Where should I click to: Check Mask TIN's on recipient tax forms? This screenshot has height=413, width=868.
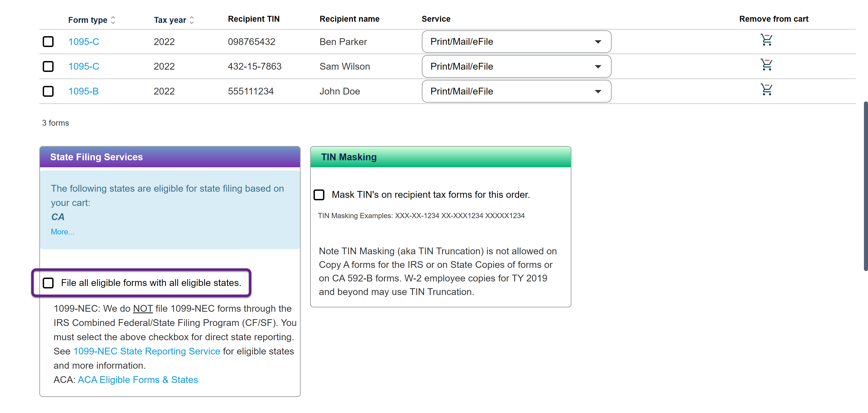tap(319, 195)
